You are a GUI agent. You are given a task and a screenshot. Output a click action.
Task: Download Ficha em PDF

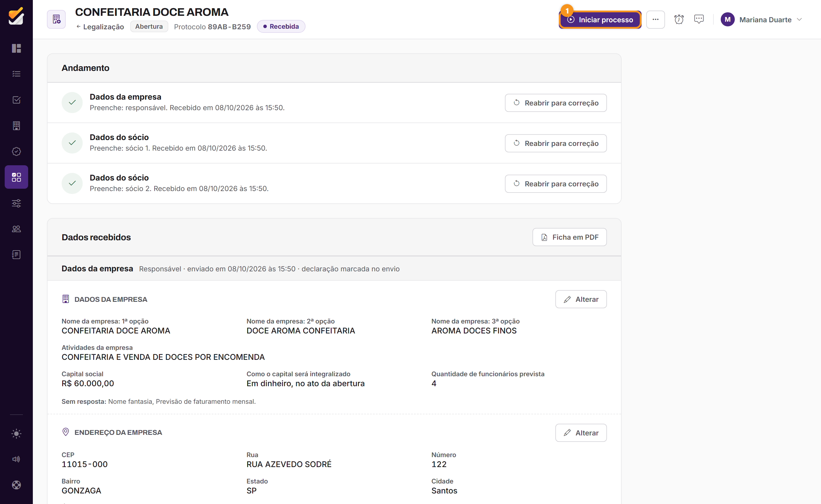569,237
